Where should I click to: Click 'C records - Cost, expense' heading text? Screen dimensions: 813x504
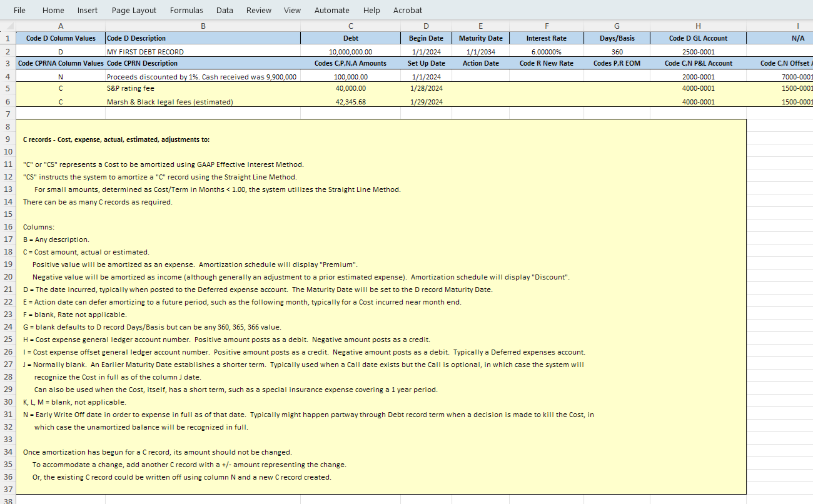click(116, 139)
